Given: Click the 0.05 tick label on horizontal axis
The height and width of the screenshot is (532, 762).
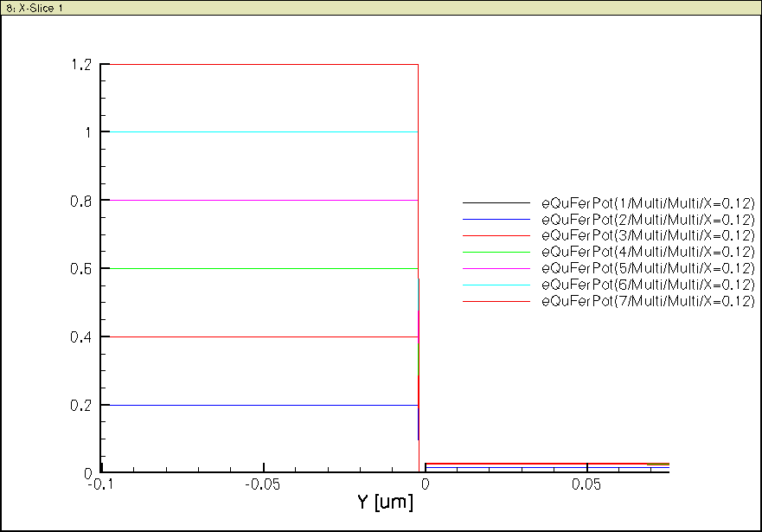Looking at the screenshot, I should [x=586, y=485].
